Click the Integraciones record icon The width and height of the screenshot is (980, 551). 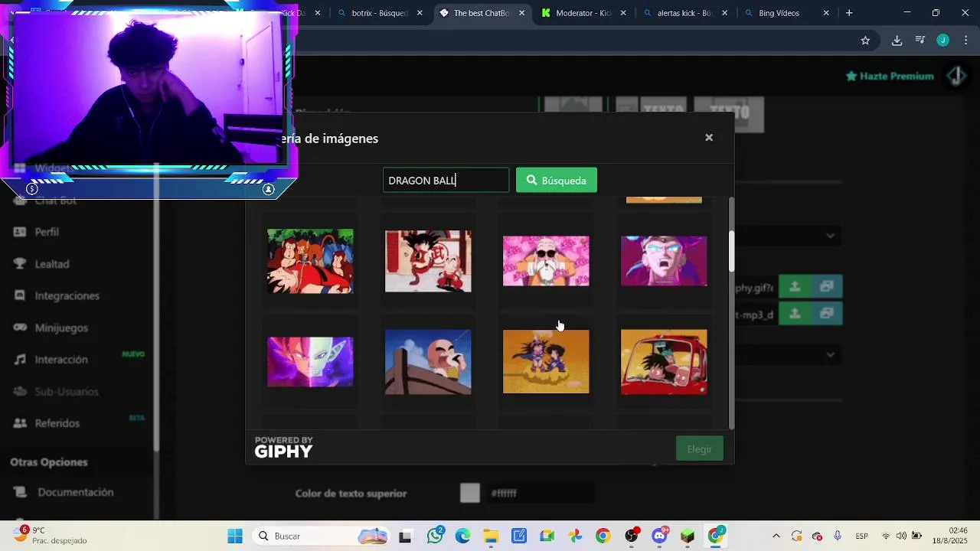(x=20, y=295)
